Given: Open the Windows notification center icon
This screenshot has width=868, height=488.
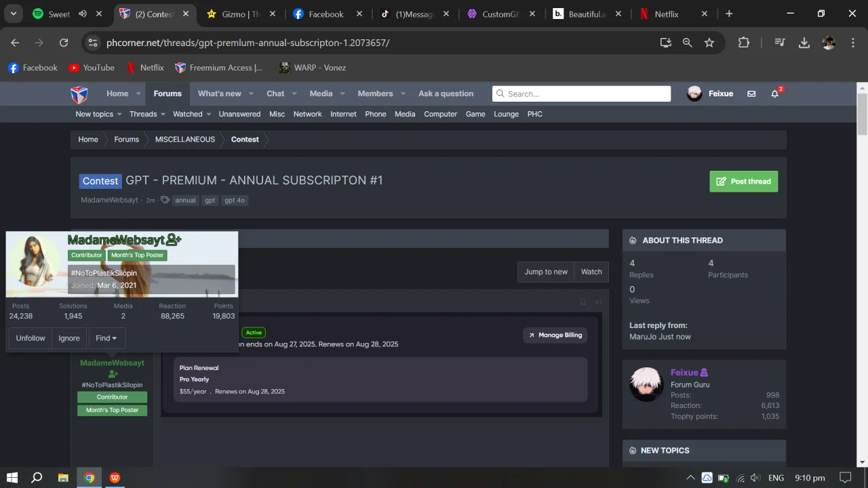Looking at the screenshot, I should coord(845,477).
